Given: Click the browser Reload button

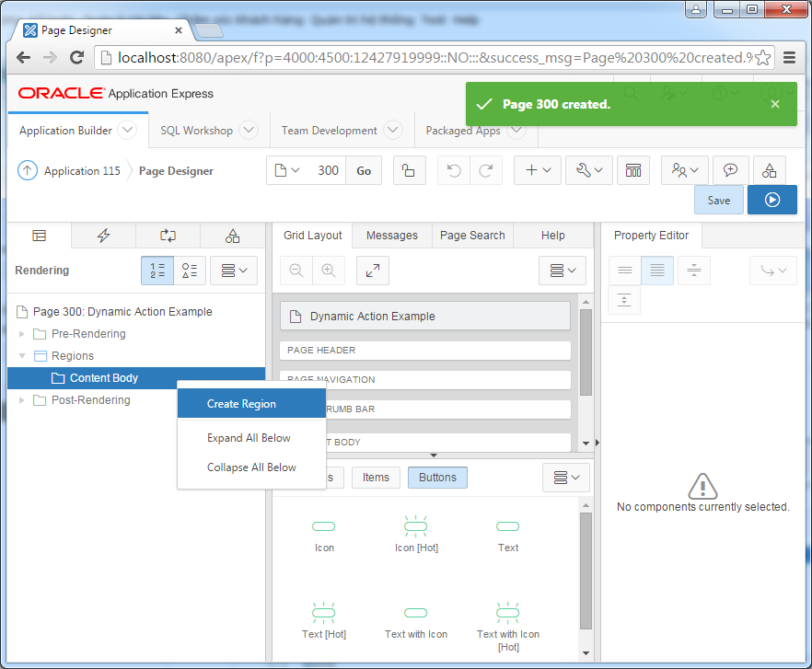Looking at the screenshot, I should pyautogui.click(x=76, y=57).
